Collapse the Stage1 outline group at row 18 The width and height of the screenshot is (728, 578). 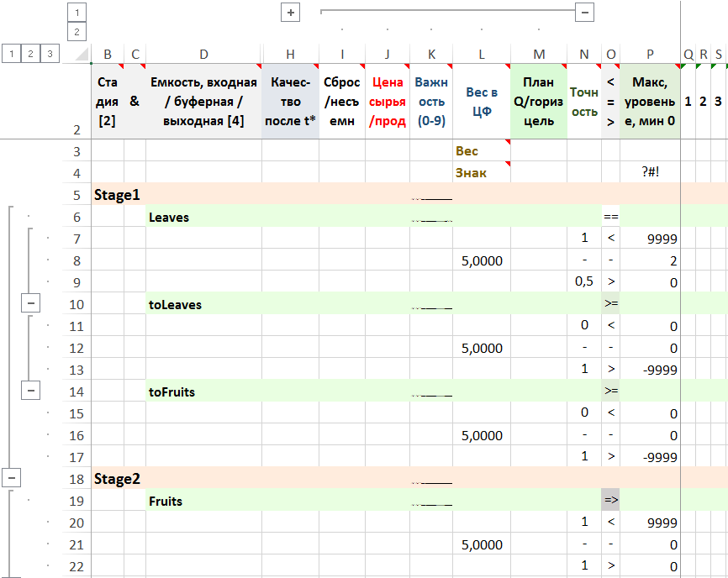pos(12,478)
